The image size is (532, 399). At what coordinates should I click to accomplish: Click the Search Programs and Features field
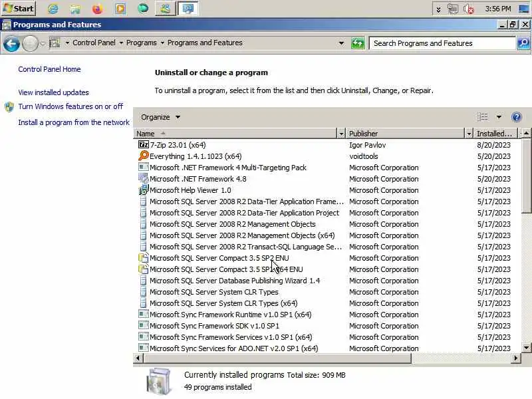coord(442,43)
